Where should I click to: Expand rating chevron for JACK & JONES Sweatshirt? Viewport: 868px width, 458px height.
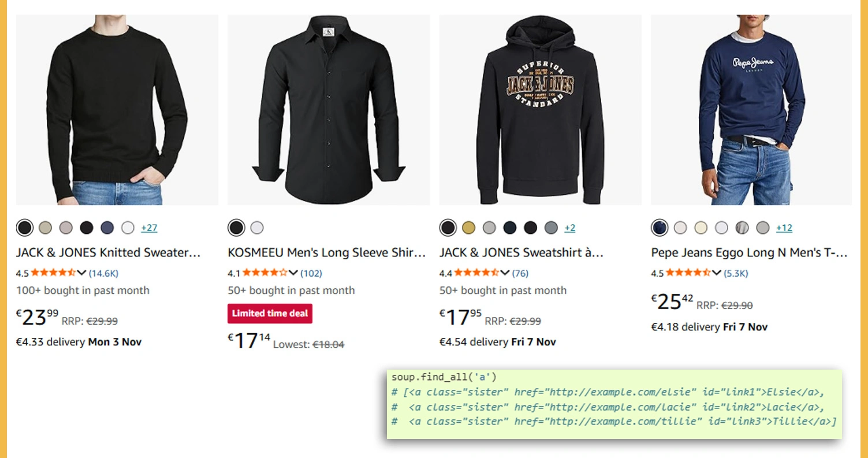click(x=505, y=273)
